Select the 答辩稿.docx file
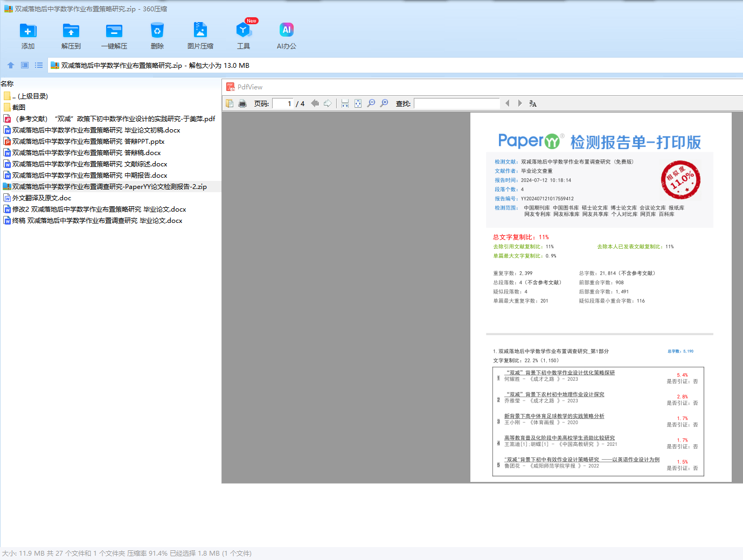 point(82,153)
